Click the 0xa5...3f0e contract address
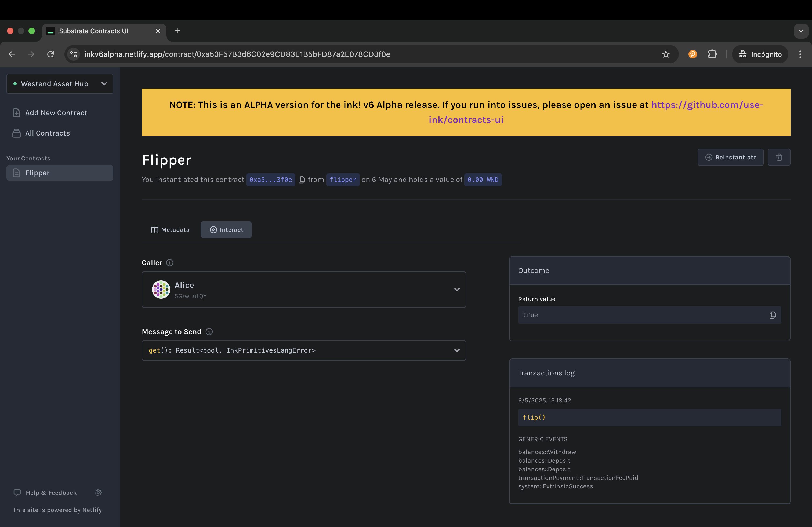 pos(271,180)
